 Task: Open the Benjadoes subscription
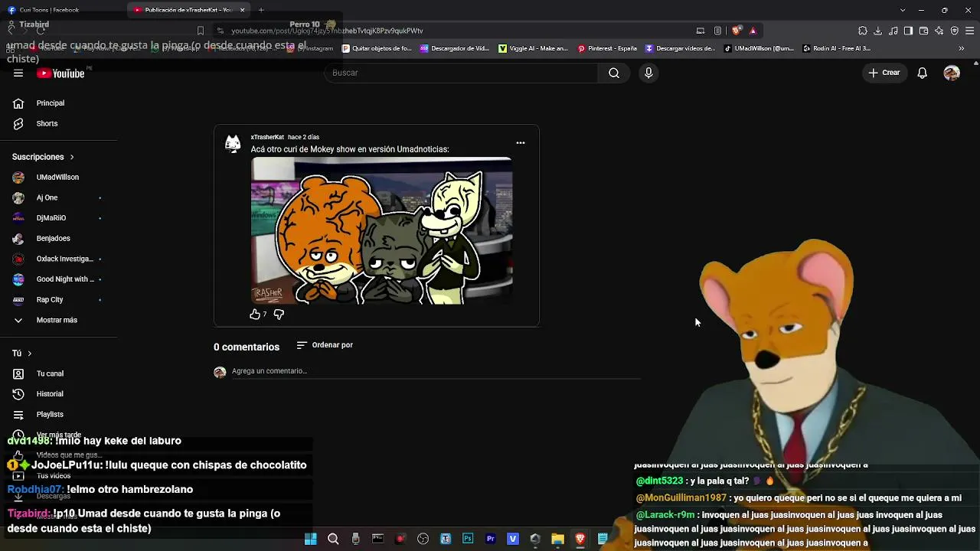(53, 239)
